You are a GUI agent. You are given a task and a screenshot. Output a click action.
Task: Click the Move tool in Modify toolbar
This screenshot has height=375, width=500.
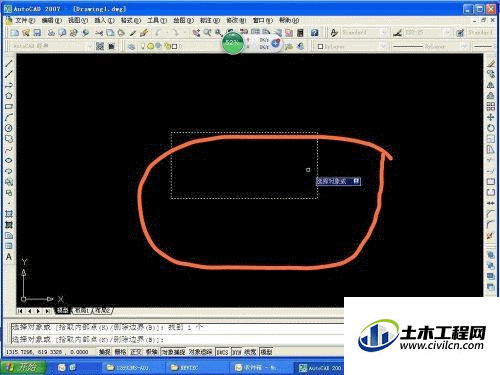click(491, 117)
